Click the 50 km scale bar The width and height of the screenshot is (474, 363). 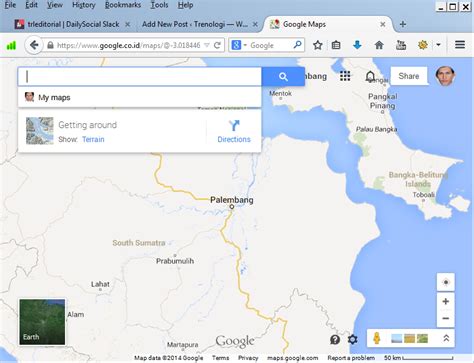[x=419, y=358]
